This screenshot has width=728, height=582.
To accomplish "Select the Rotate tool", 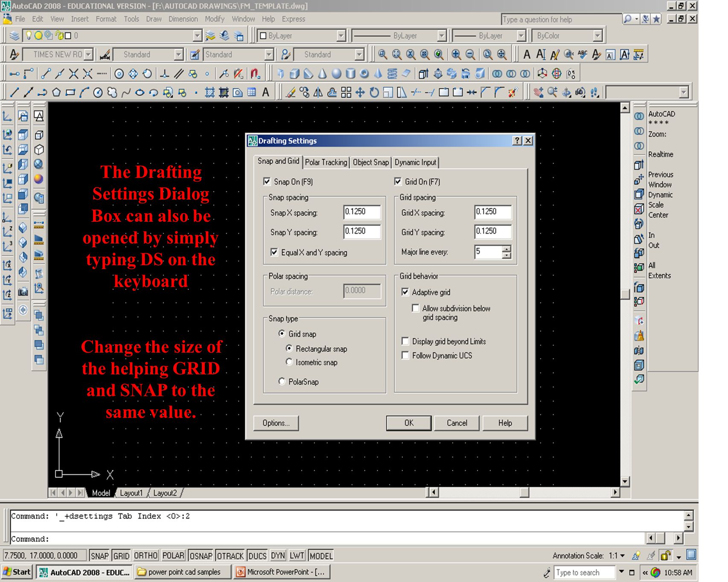I will click(374, 93).
